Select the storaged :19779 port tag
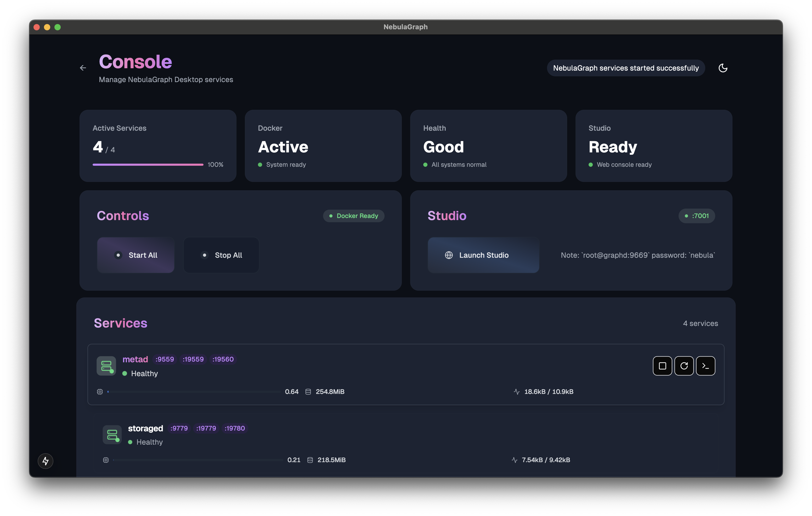Viewport: 812px width, 516px height. (206, 428)
